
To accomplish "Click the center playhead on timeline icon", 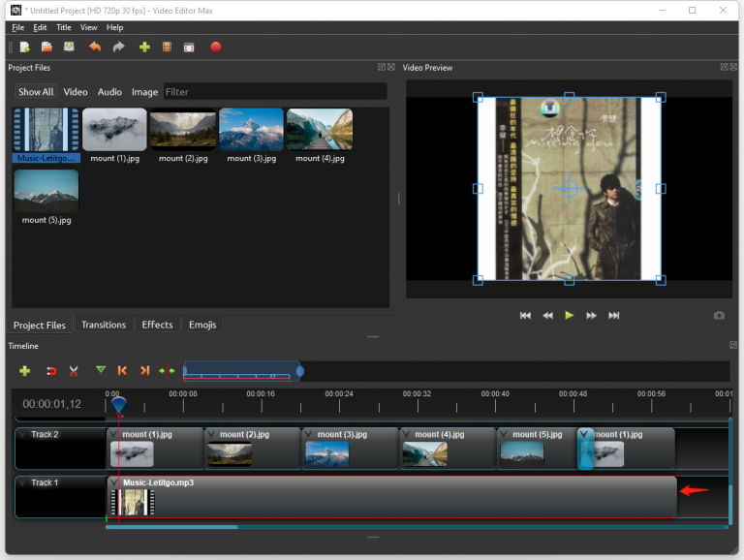I will (168, 370).
